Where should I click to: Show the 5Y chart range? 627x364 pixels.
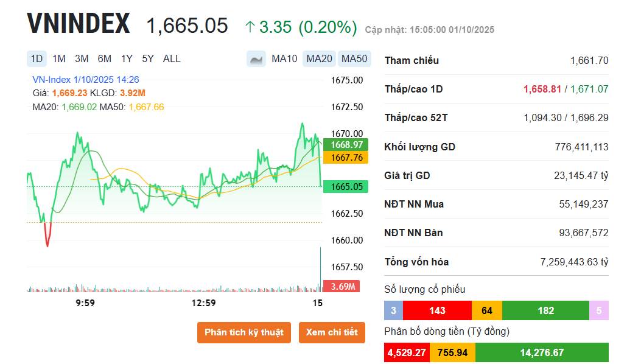[x=148, y=59]
